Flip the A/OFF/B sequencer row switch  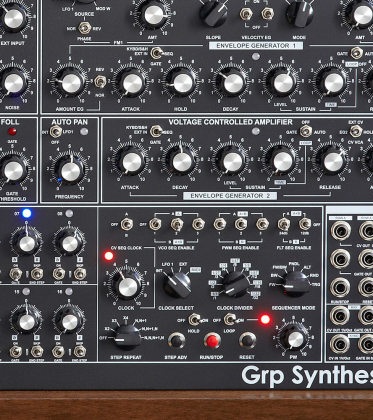127,224
